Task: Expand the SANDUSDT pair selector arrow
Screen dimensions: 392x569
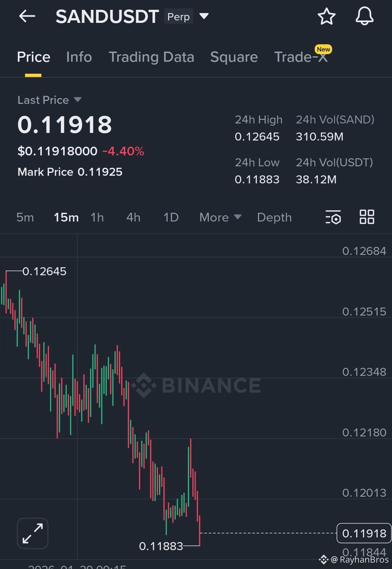Action: (x=204, y=16)
